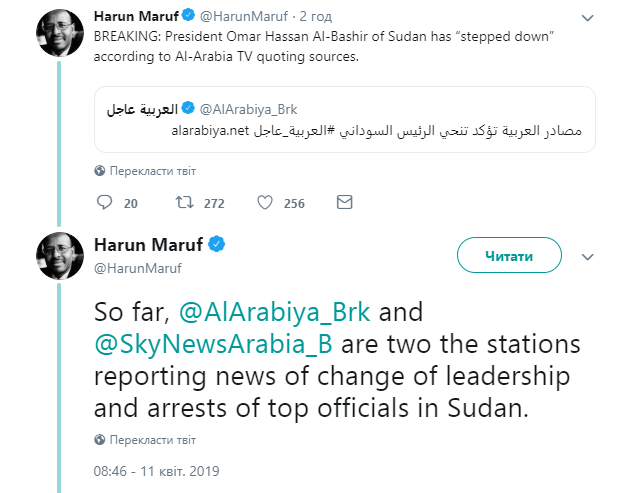Click the globe icon under the quoted tweet
The width and height of the screenshot is (629, 493).
[x=99, y=170]
